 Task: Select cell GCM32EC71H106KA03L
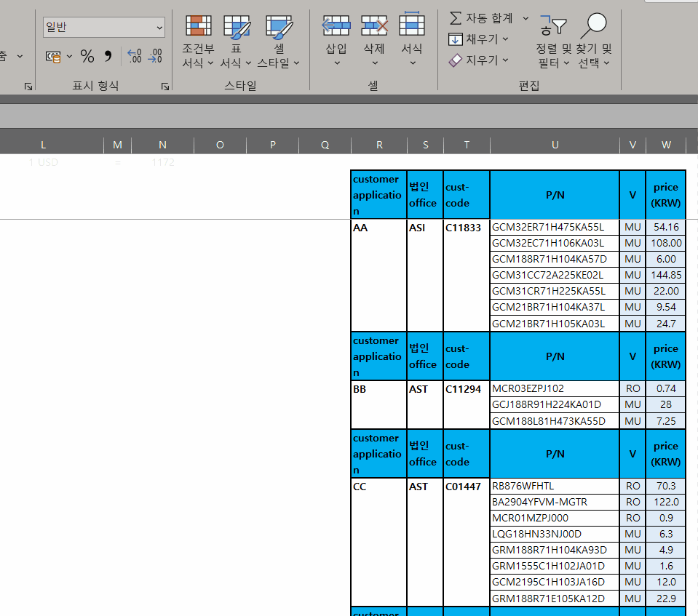pos(555,244)
